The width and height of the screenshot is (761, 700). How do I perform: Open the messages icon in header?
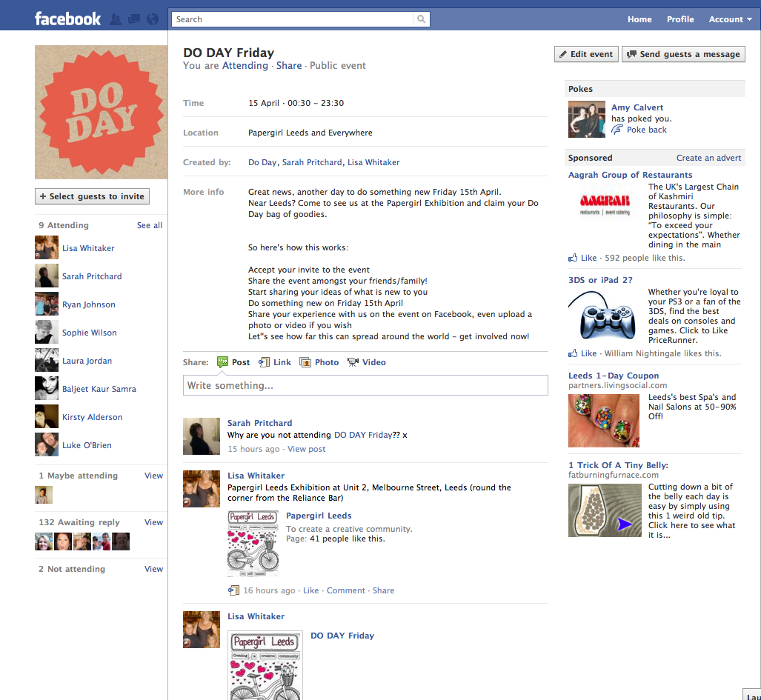pos(134,19)
